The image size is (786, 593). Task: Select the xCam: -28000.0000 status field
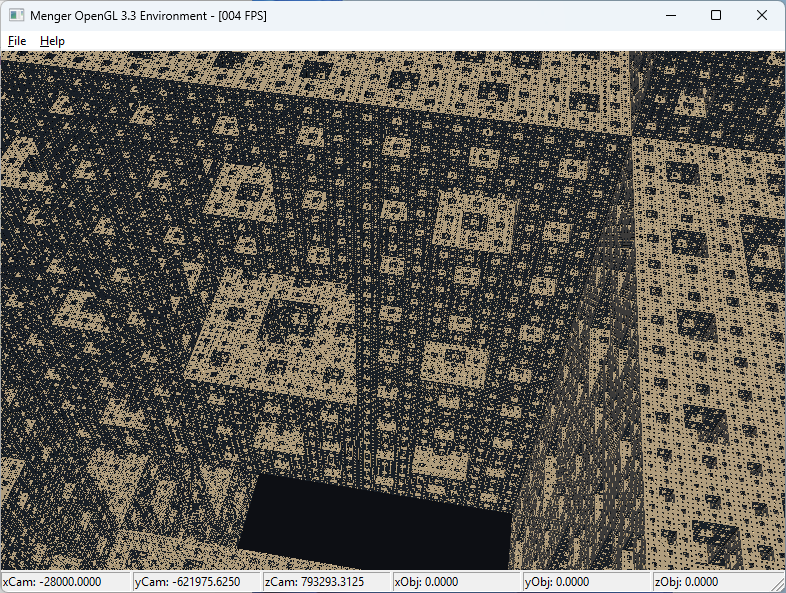coord(65,582)
